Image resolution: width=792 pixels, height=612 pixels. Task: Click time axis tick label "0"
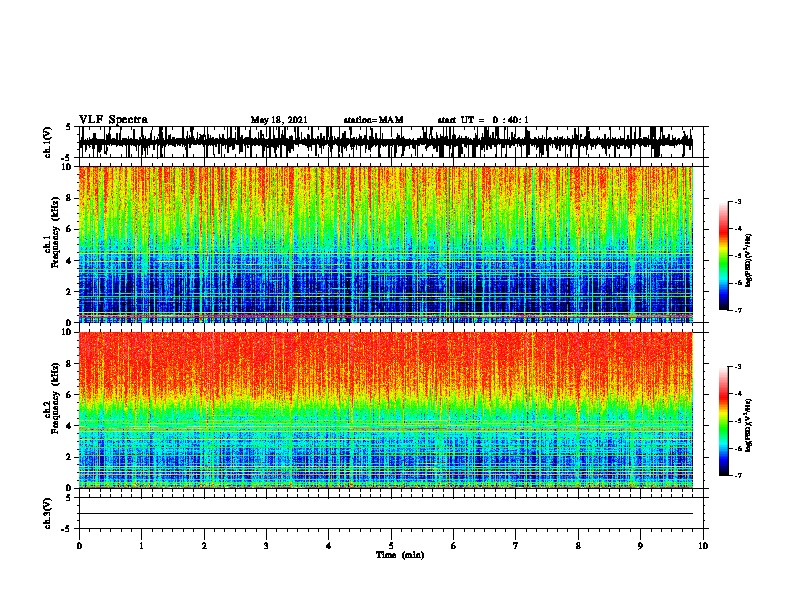[79, 546]
